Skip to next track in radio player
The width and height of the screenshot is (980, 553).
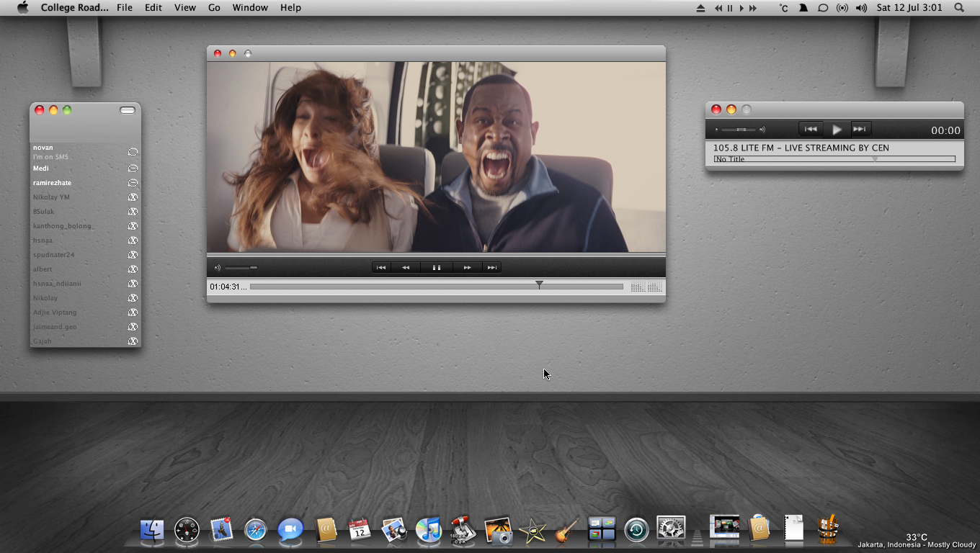click(860, 130)
